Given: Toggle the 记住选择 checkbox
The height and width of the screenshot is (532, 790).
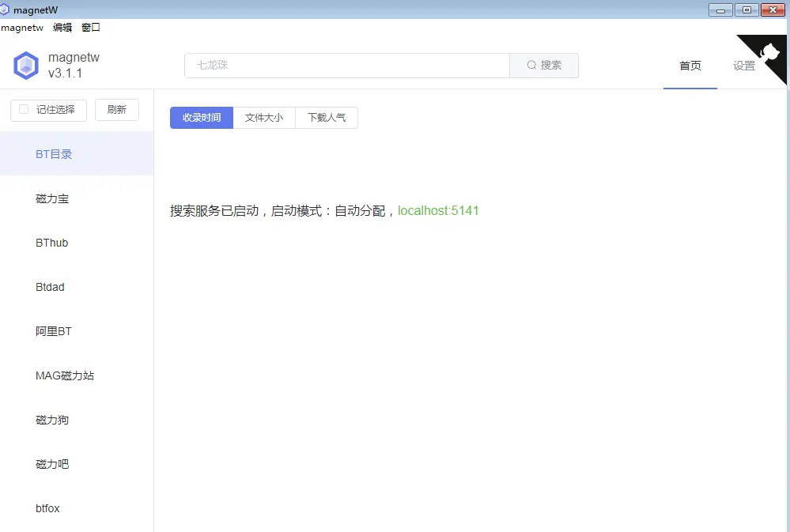Looking at the screenshot, I should coord(24,109).
